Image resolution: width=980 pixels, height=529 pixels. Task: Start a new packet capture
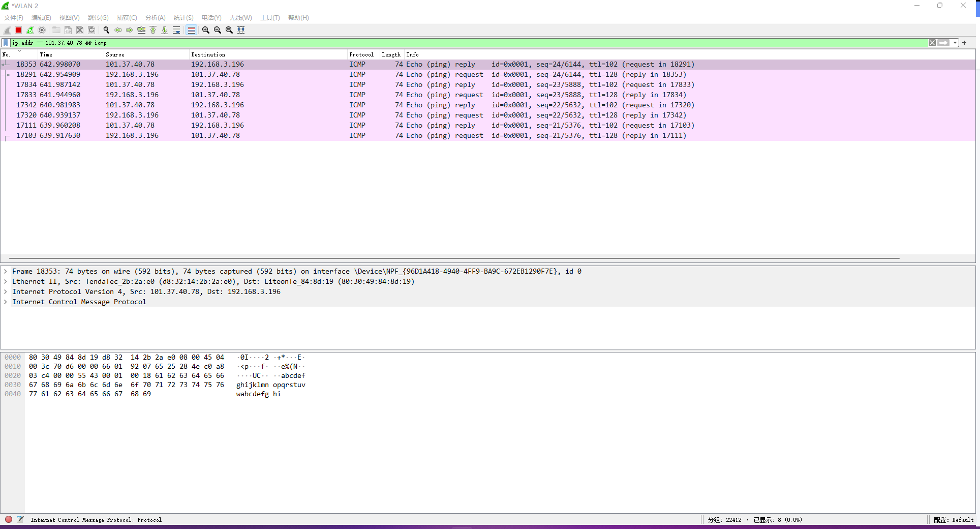[x=7, y=30]
